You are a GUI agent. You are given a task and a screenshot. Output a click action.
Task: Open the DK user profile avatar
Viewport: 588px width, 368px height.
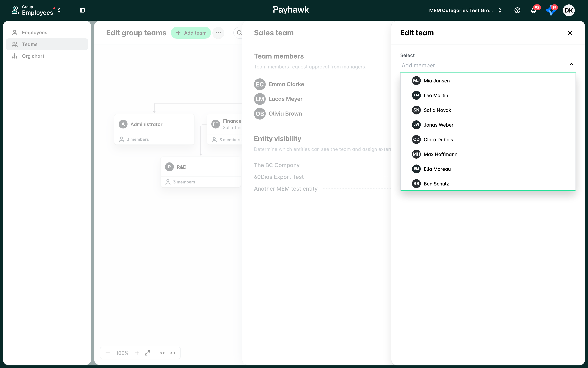(x=569, y=10)
